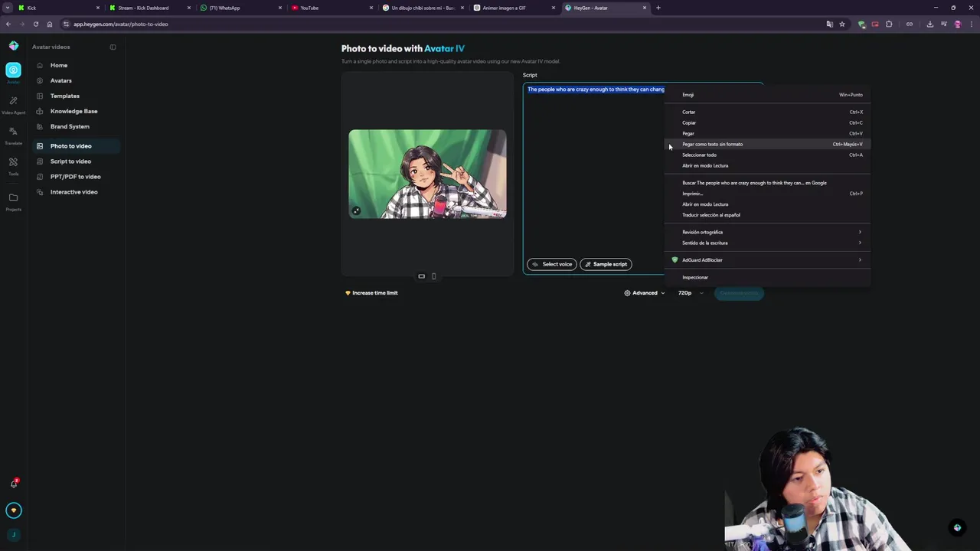Open the 720p resolution dropdown
The height and width of the screenshot is (551, 980).
coord(690,293)
